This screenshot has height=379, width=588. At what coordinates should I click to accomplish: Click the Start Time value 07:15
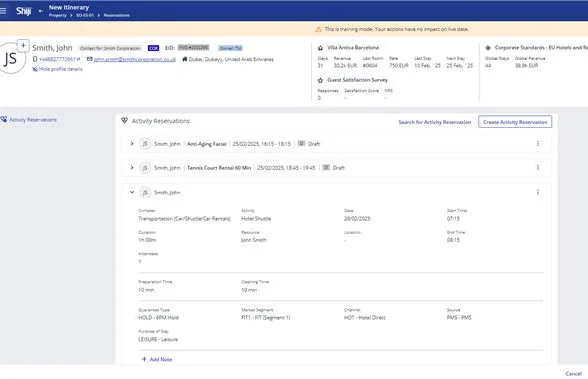pos(453,219)
